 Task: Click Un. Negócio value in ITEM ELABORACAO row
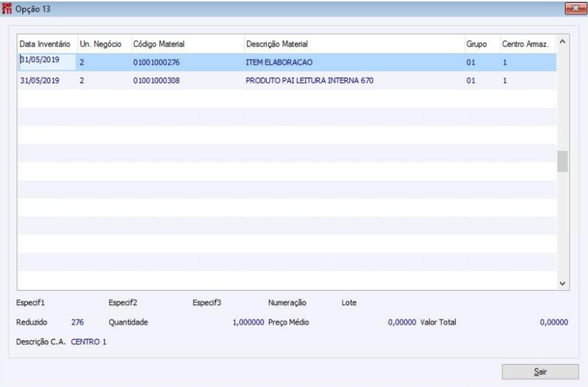point(82,62)
